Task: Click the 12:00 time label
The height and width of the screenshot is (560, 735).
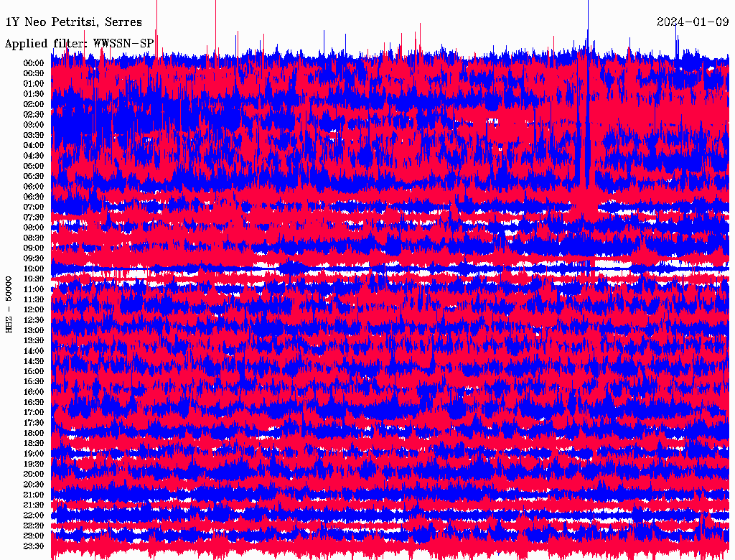Action: (34, 310)
